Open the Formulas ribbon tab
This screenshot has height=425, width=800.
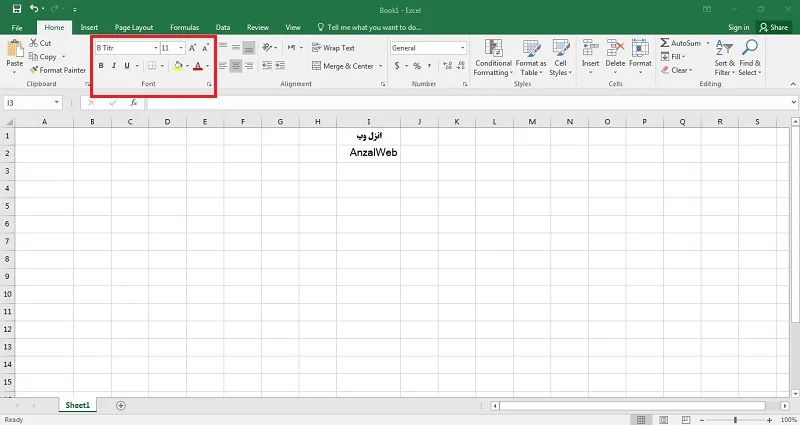point(185,28)
